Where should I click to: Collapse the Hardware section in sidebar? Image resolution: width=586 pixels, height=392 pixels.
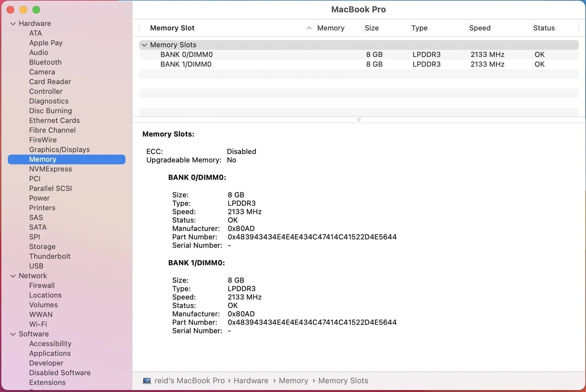(x=13, y=23)
